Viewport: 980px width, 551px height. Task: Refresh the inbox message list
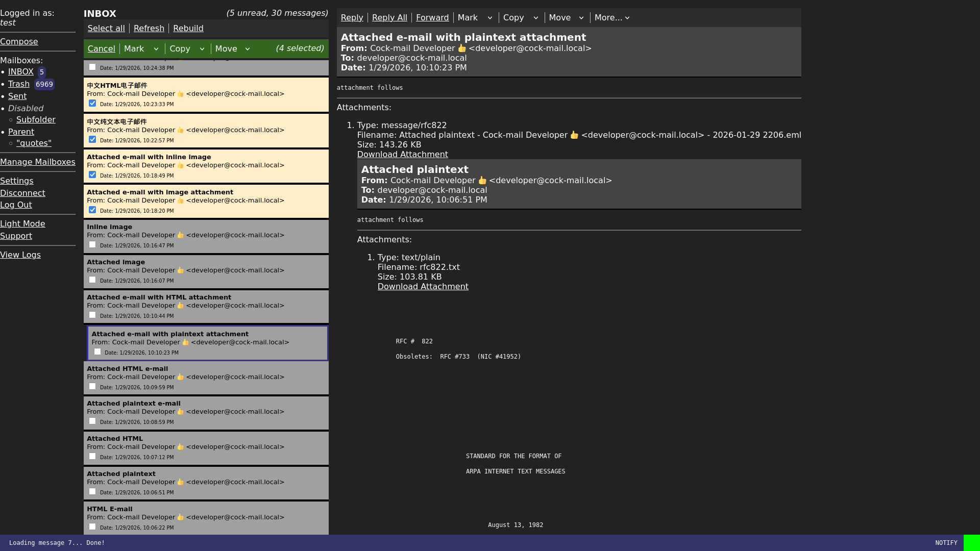149,28
